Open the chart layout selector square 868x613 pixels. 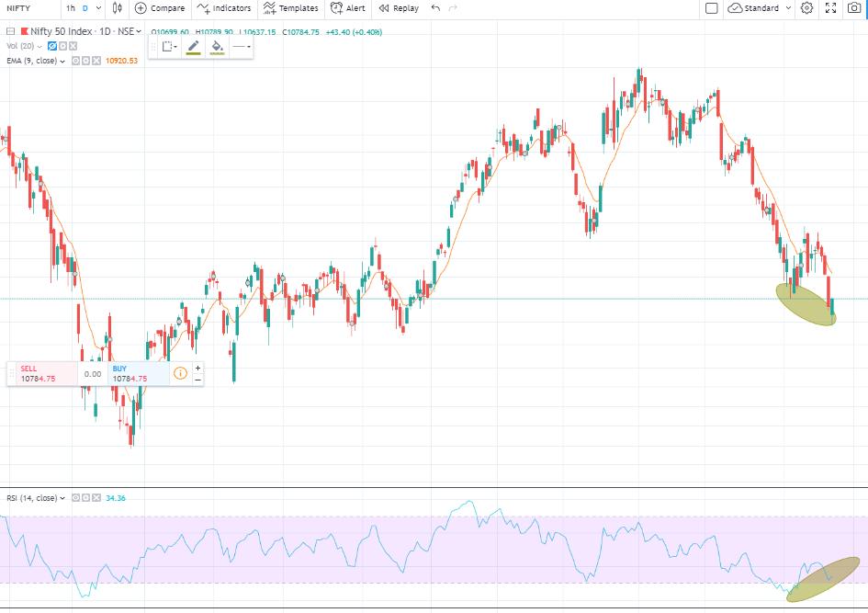[711, 7]
